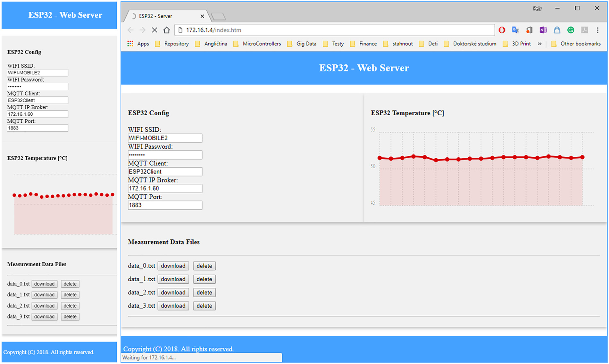Click the 'Measurement Data Files' heading in browser
This screenshot has height=364, width=609.
click(164, 242)
